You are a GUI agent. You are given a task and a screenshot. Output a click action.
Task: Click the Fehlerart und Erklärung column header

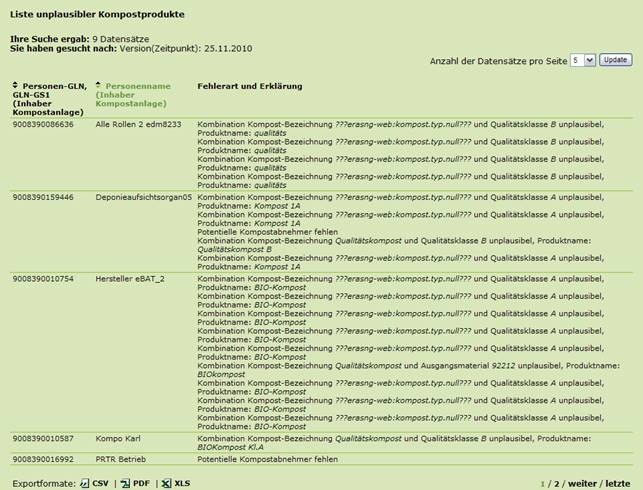click(x=250, y=86)
